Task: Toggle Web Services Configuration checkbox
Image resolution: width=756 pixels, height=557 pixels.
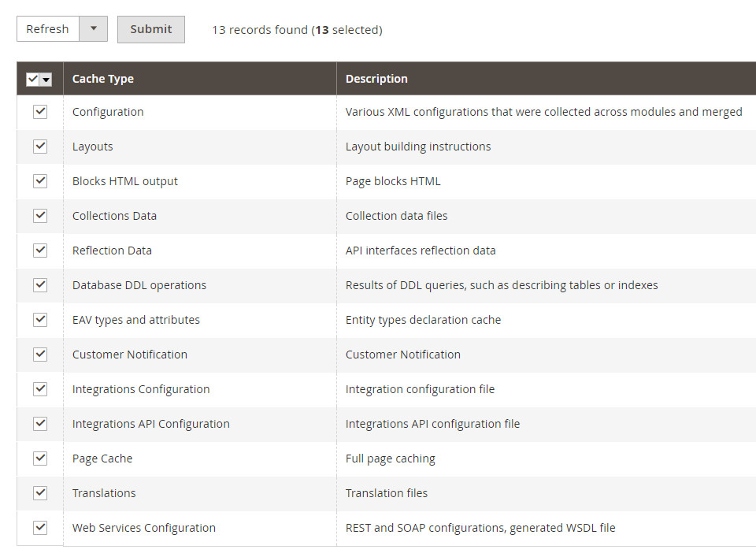Action: click(x=40, y=528)
